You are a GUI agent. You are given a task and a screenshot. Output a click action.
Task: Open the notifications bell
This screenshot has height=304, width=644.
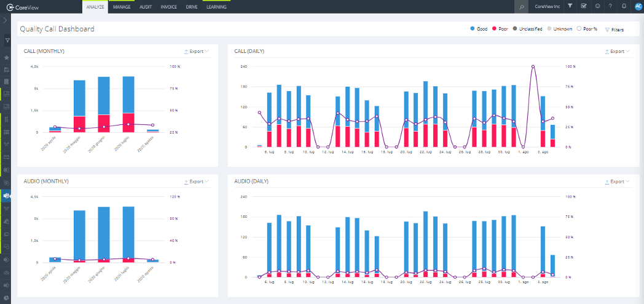click(624, 6)
